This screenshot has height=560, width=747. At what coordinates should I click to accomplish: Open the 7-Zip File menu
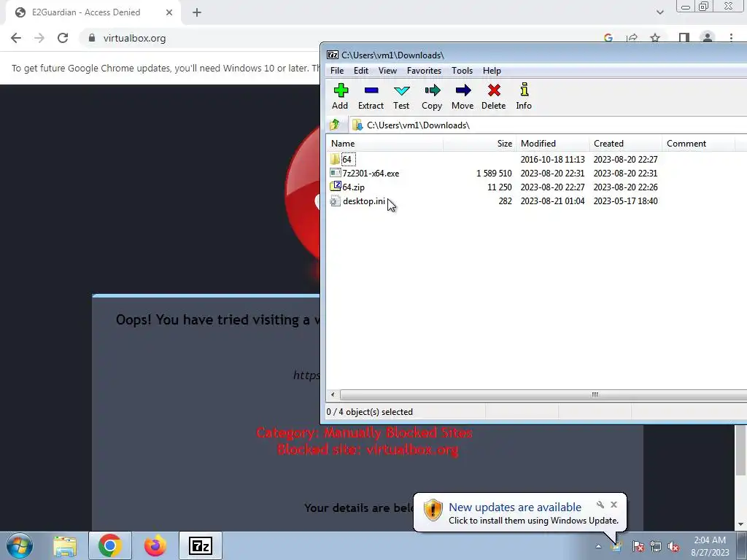[337, 71]
